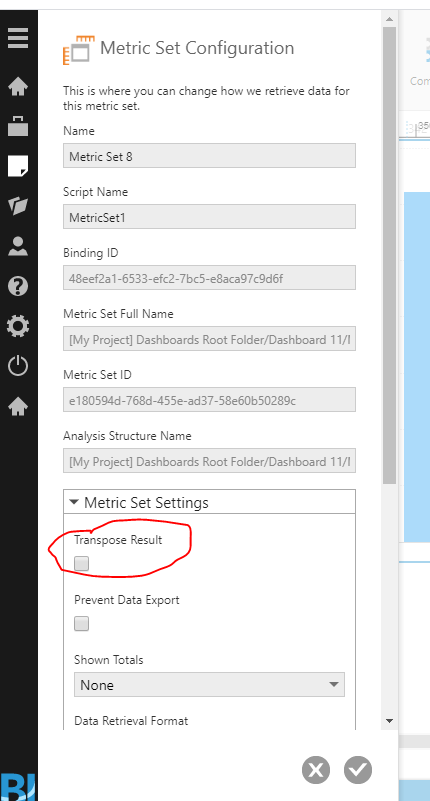This screenshot has width=430, height=801.
Task: Enable the Transpose Result checkbox
Action: pyautogui.click(x=81, y=563)
